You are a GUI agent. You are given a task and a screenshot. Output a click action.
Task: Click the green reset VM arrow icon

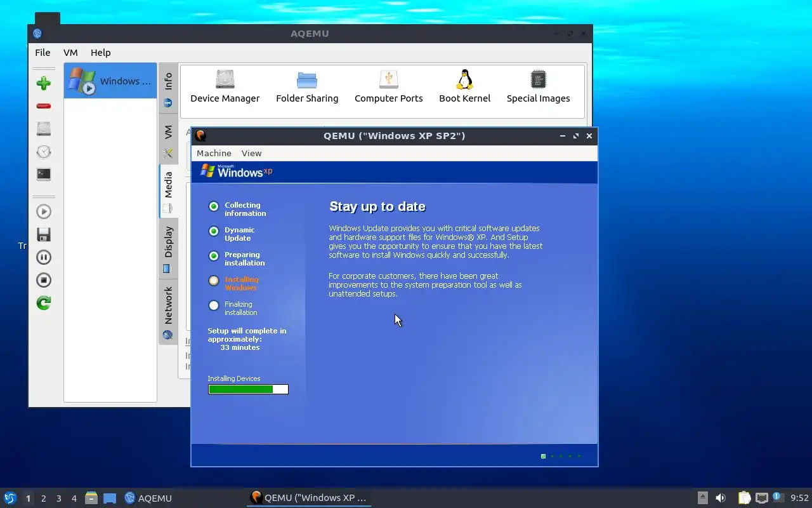(44, 303)
